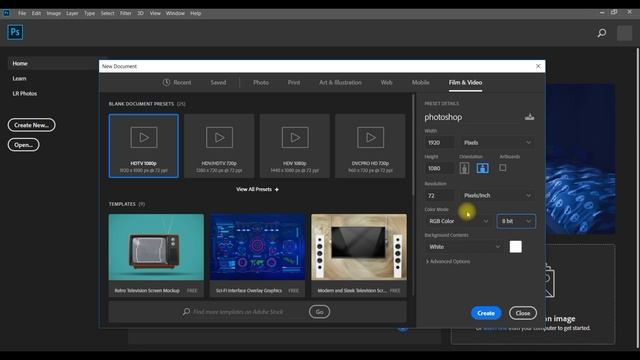Switch to the Web tab

tap(387, 82)
